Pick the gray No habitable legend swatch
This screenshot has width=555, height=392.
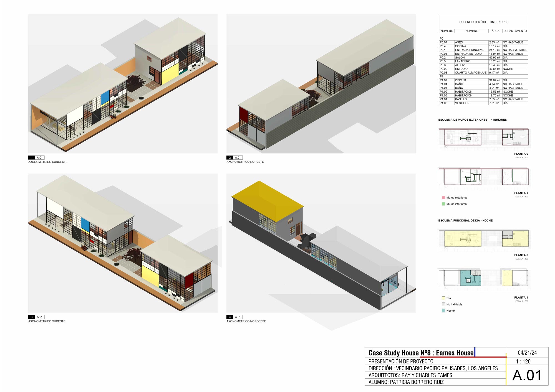pos(443,304)
